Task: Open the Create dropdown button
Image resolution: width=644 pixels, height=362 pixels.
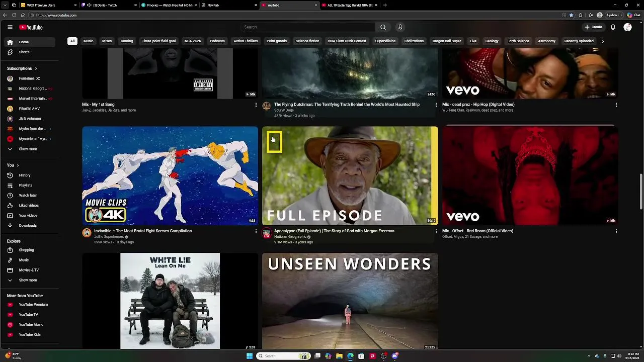Action: pyautogui.click(x=593, y=27)
